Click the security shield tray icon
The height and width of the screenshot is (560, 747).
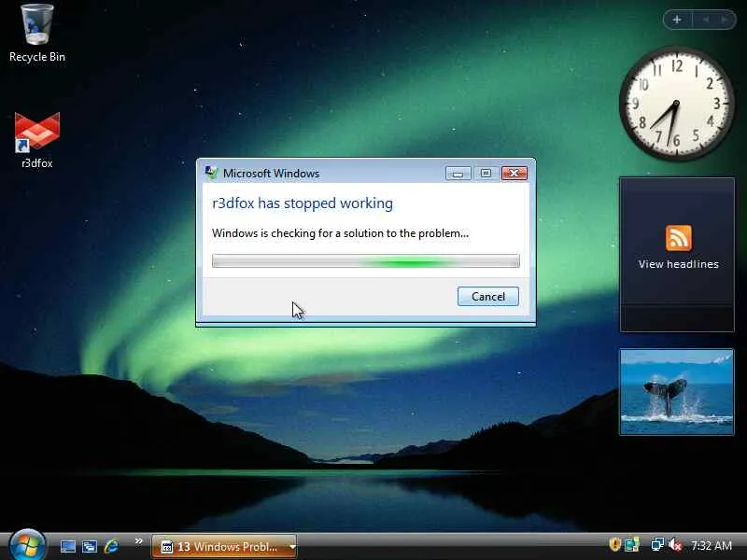coord(614,544)
